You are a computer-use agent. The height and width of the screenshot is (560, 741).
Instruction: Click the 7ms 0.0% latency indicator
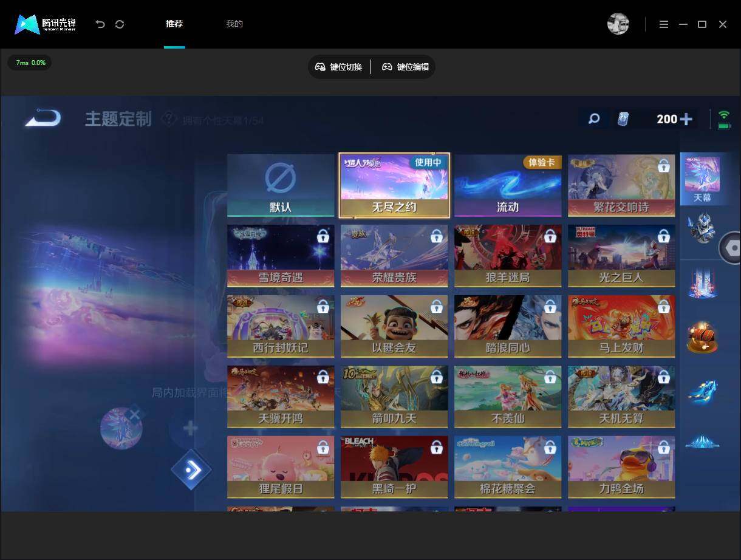[x=30, y=63]
